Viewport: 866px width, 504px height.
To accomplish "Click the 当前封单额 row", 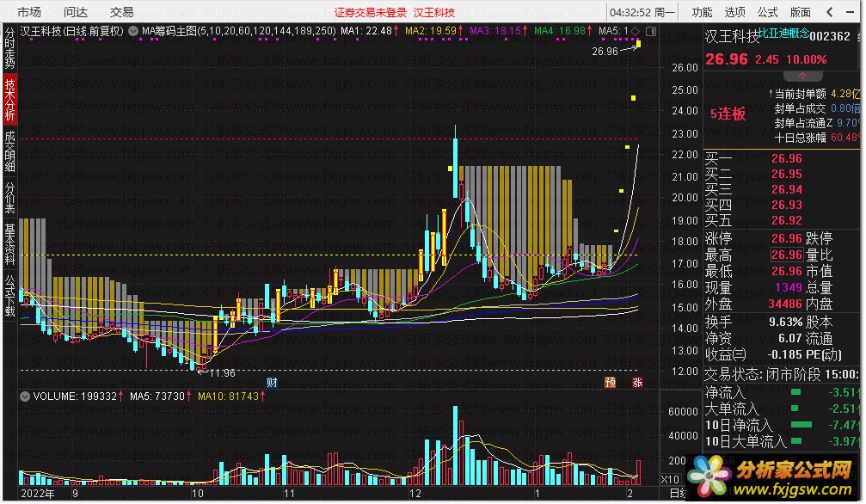I will pyautogui.click(x=815, y=94).
